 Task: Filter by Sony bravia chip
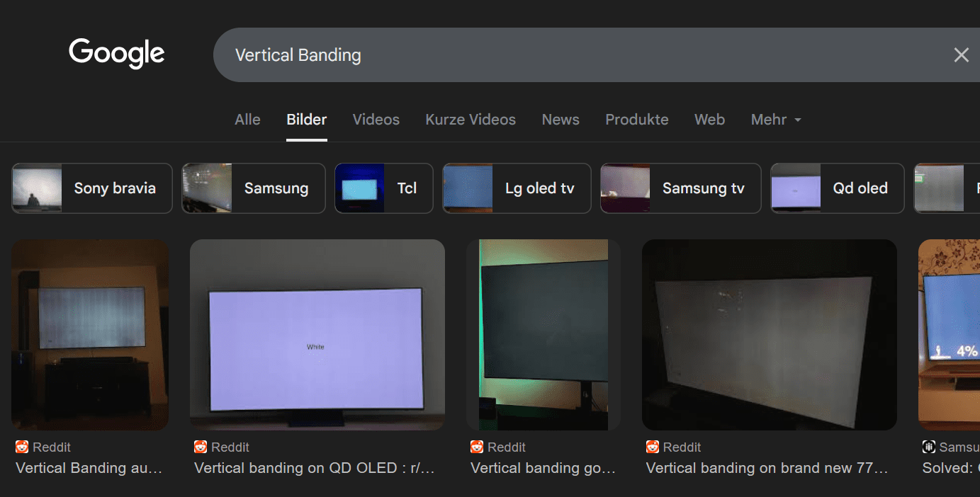point(92,188)
